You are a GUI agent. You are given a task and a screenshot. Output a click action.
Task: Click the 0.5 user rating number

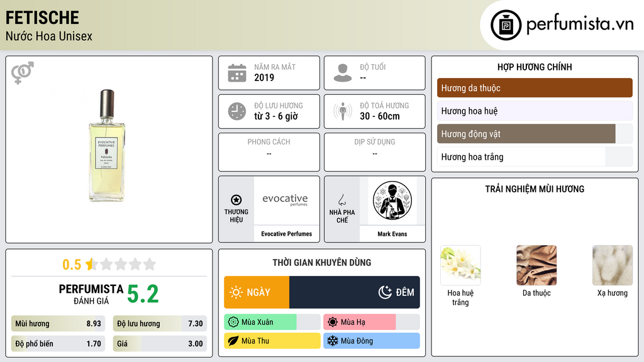point(72,265)
